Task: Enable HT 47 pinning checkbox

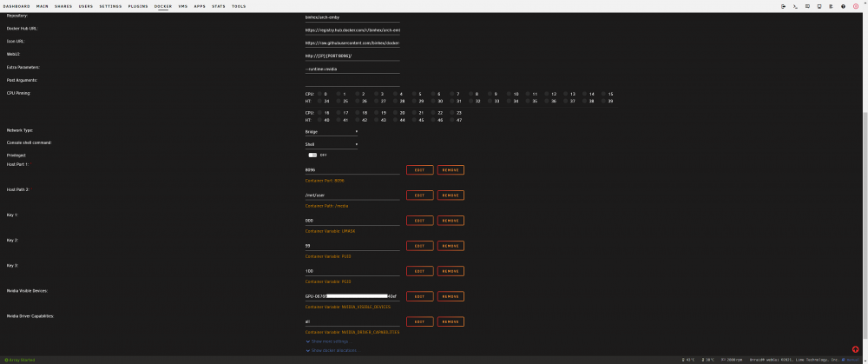Action: coord(452,120)
